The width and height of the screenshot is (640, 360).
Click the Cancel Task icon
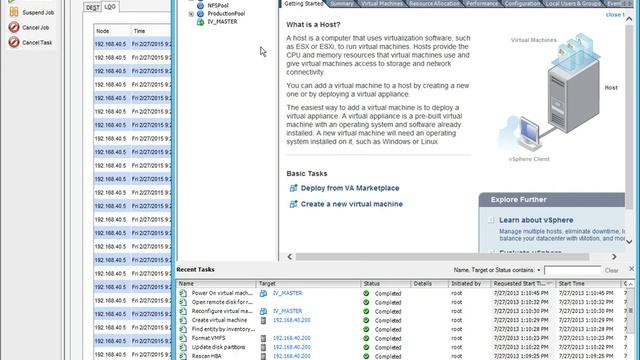(x=14, y=42)
